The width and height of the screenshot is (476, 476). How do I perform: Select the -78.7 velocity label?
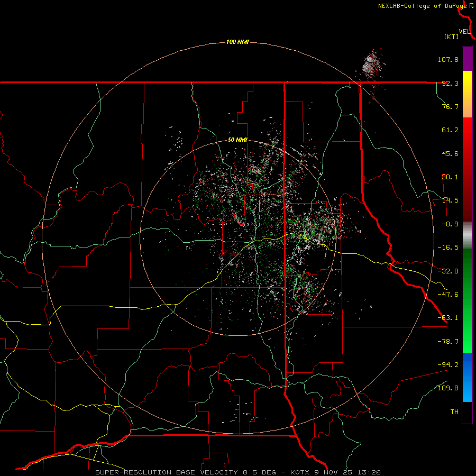tap(448, 342)
